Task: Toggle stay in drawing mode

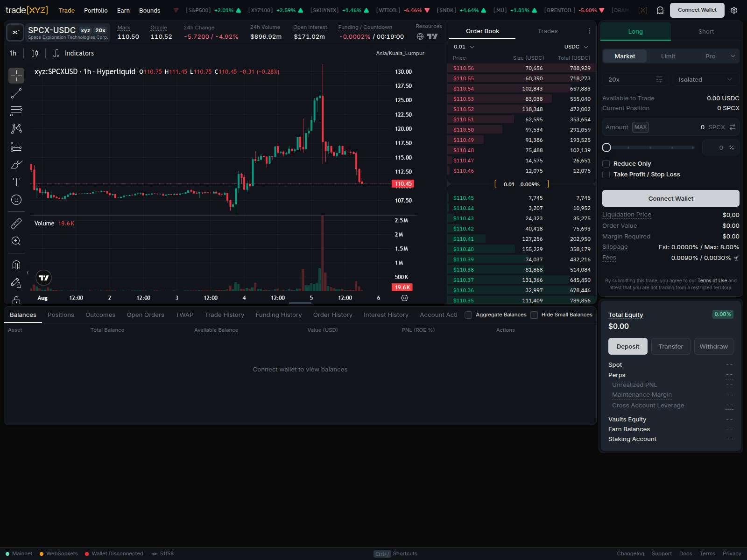Action: click(x=16, y=283)
